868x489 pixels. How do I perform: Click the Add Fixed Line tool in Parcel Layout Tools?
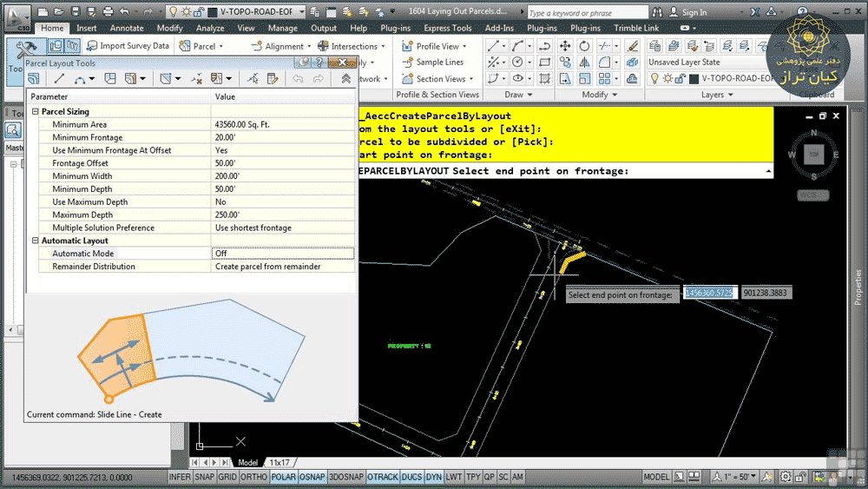click(59, 79)
